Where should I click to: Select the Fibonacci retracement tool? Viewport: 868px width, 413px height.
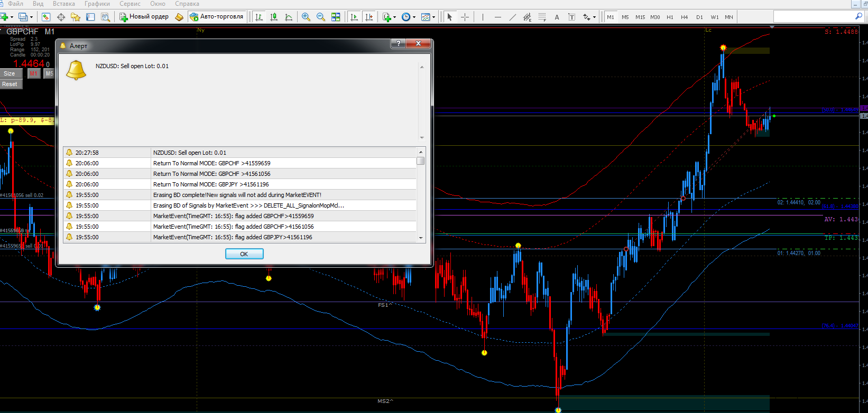542,17
